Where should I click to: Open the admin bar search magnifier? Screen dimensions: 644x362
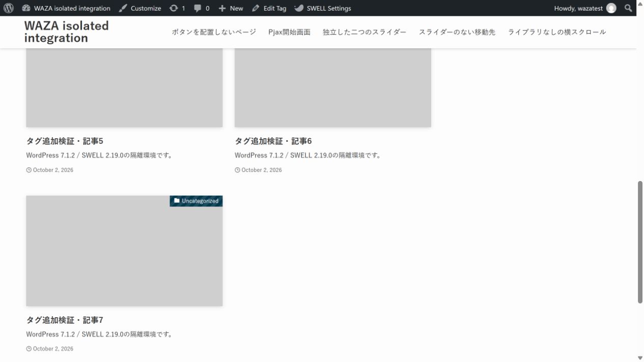coord(628,8)
